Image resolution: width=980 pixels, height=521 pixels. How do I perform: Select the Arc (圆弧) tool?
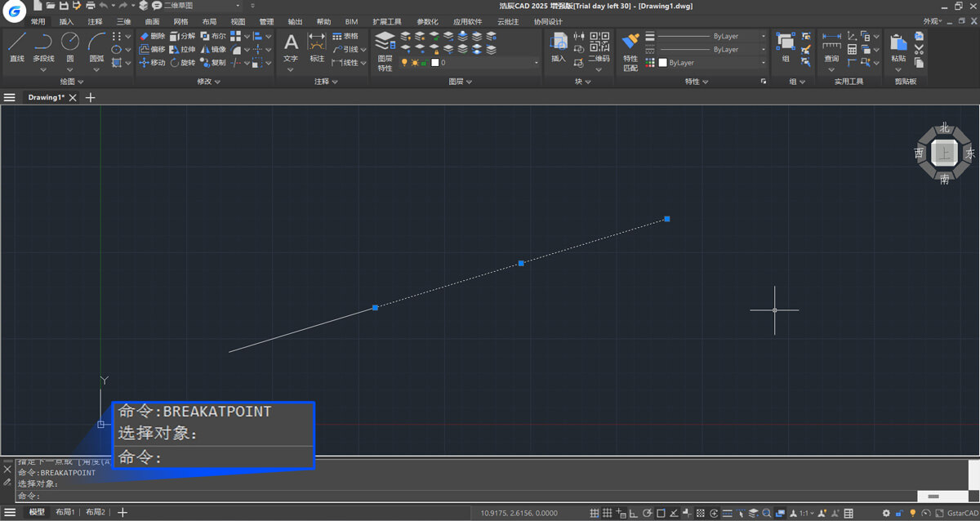coord(96,47)
